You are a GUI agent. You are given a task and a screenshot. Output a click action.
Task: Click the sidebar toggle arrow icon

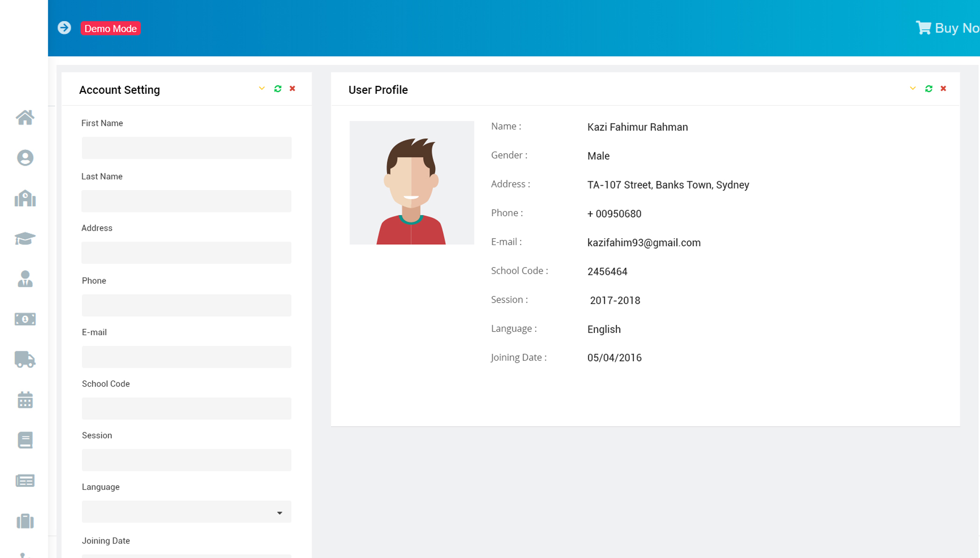[x=64, y=28]
